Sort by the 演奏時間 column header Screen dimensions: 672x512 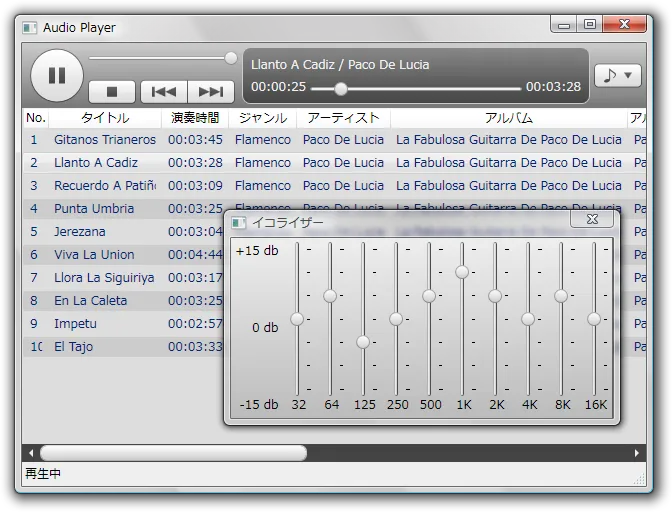click(x=195, y=118)
